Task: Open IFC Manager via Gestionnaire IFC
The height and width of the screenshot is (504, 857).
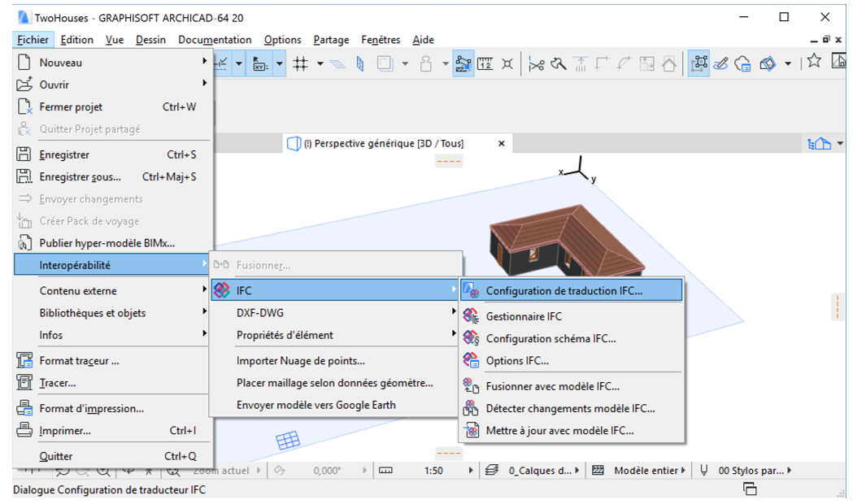Action: pos(524,316)
